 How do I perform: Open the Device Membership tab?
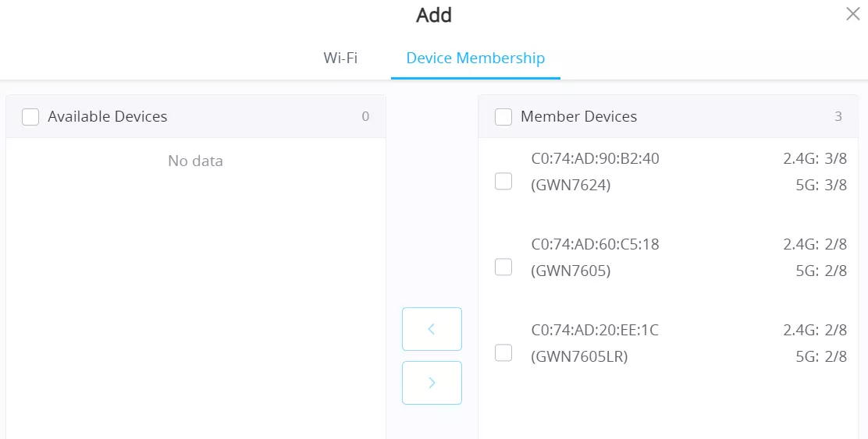[x=475, y=58]
